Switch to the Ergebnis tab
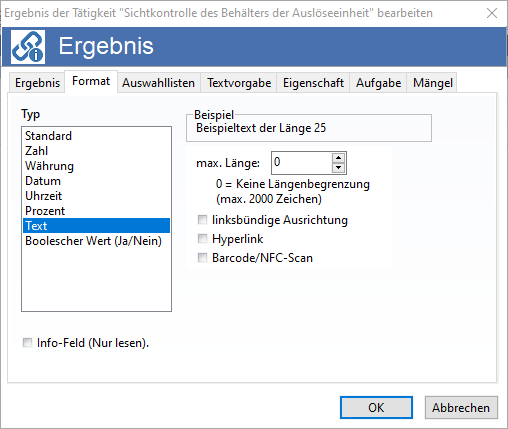 37,83
